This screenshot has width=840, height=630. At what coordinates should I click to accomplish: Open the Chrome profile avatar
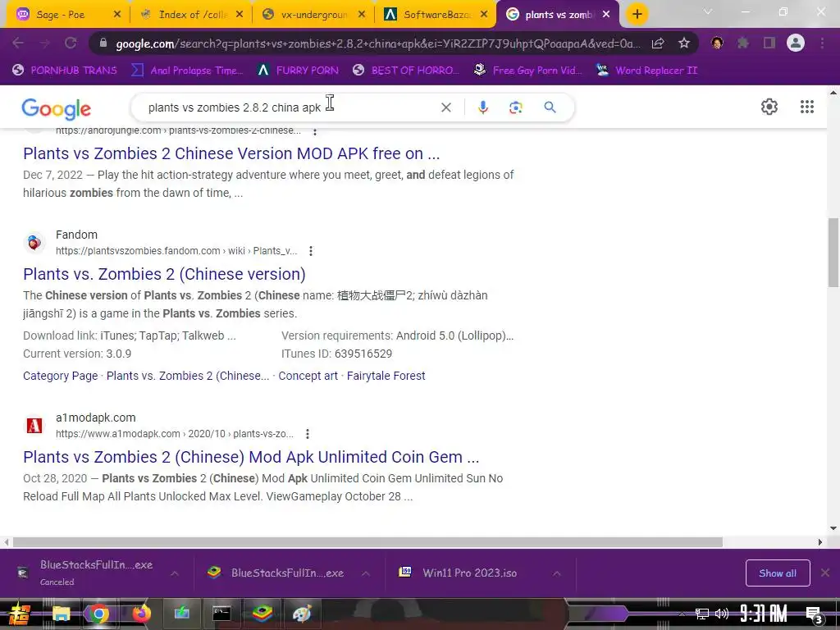(796, 43)
